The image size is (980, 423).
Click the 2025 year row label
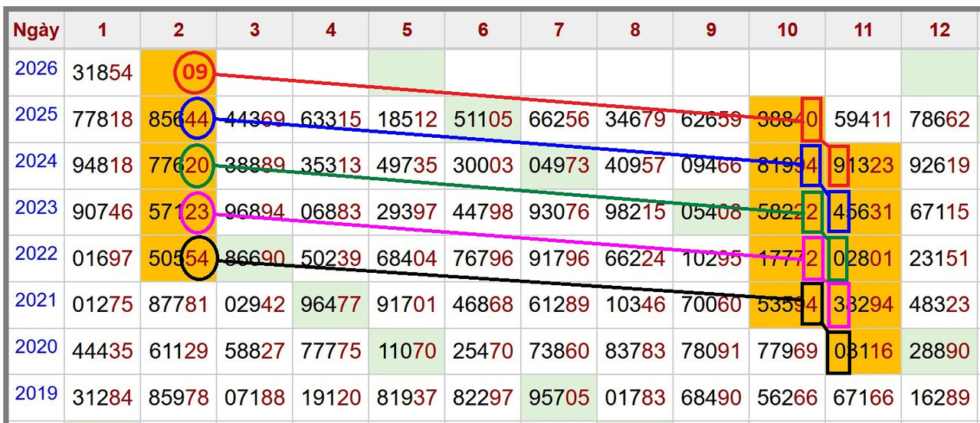(x=37, y=115)
